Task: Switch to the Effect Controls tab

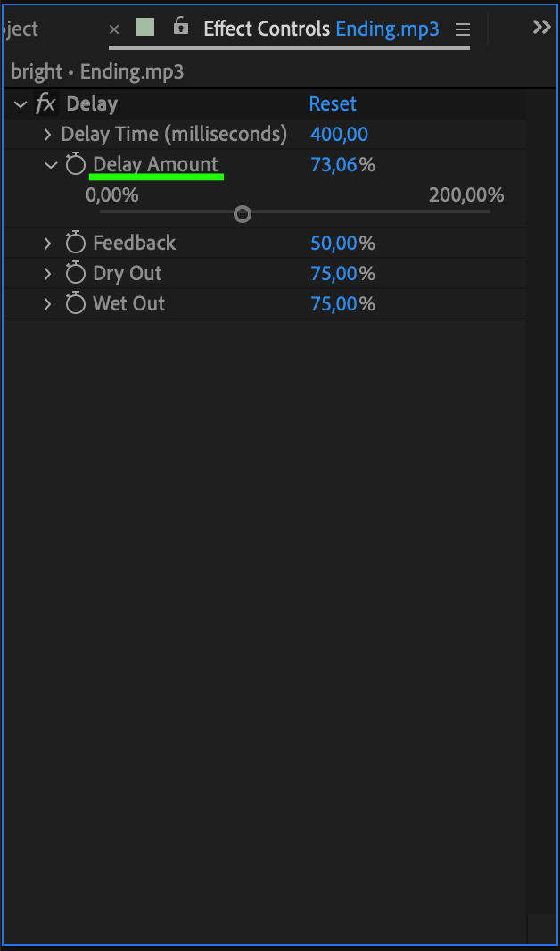Action: 267,29
